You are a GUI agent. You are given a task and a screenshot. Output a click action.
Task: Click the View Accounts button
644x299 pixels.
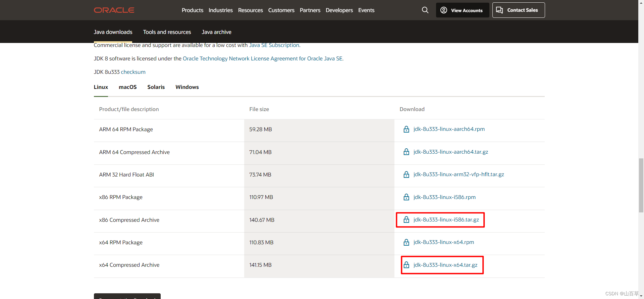(463, 10)
